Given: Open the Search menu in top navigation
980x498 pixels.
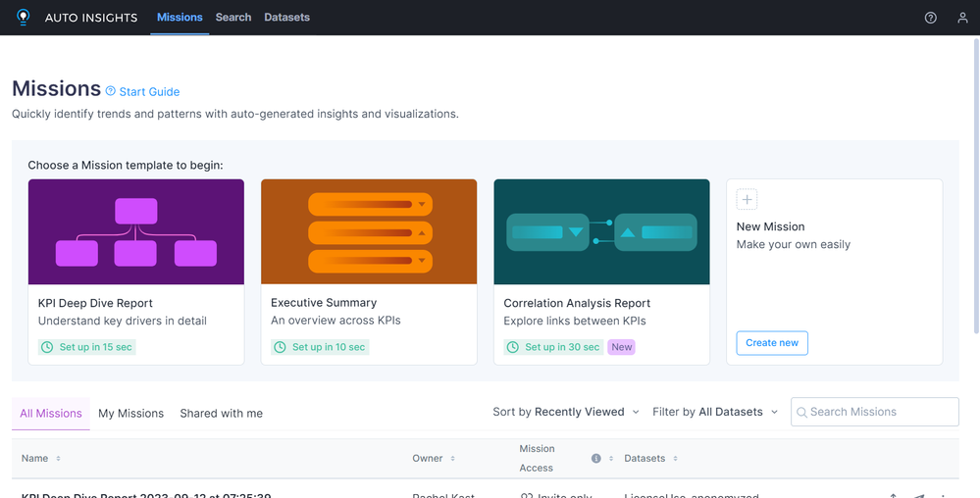Looking at the screenshot, I should pyautogui.click(x=233, y=18).
